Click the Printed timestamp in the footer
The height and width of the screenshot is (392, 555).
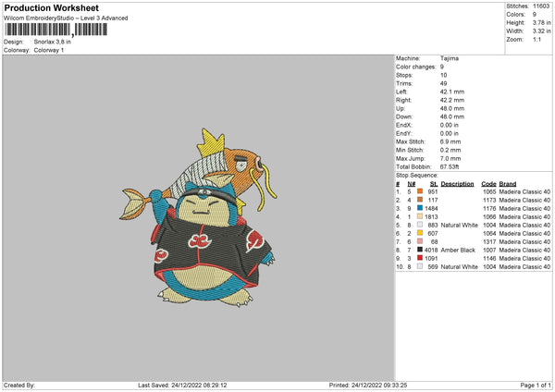click(x=368, y=386)
